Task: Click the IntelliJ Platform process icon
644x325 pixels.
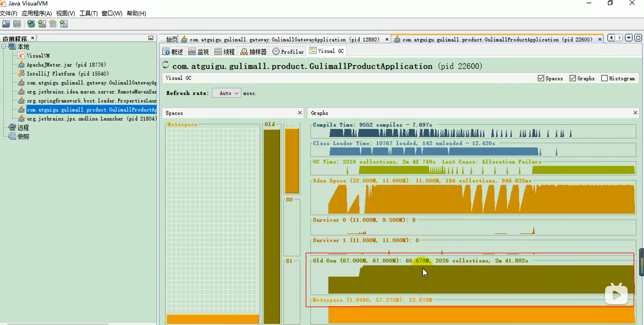Action: pos(21,73)
